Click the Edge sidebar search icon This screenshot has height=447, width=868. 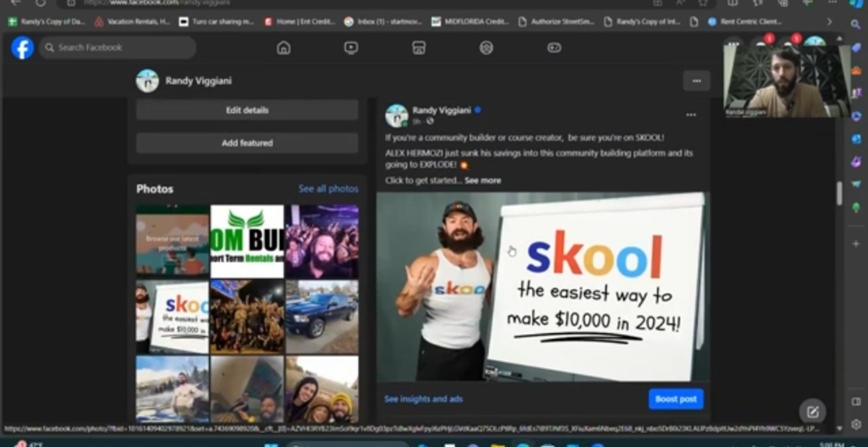pos(856,25)
